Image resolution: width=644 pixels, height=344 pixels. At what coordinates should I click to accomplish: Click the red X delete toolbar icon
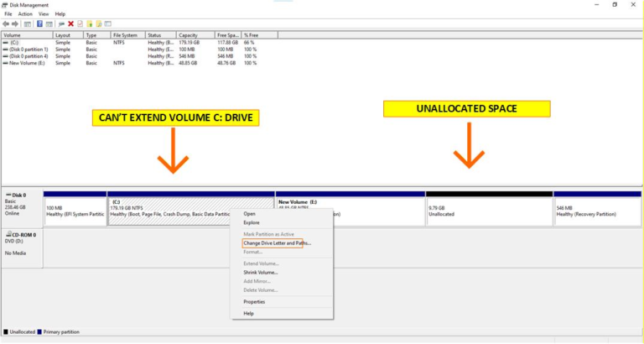point(70,23)
